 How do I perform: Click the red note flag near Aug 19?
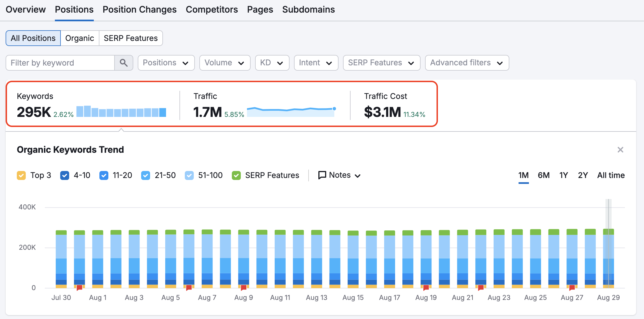click(426, 287)
